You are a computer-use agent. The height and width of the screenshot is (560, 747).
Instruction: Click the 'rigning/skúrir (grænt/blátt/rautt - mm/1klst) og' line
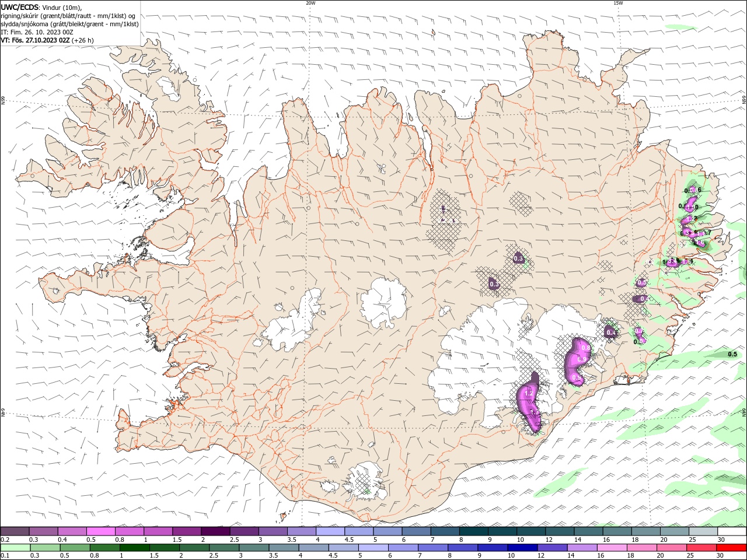pos(68,16)
